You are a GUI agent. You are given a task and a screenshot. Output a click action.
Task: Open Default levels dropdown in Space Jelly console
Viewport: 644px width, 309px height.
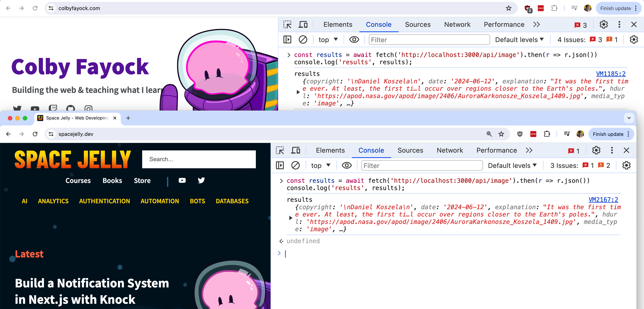pyautogui.click(x=512, y=166)
